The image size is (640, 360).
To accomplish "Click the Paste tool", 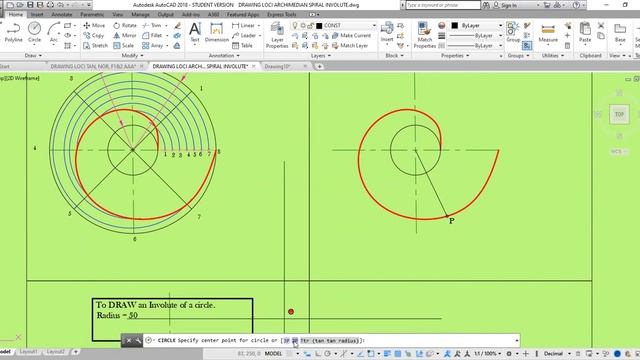I will click(x=585, y=32).
